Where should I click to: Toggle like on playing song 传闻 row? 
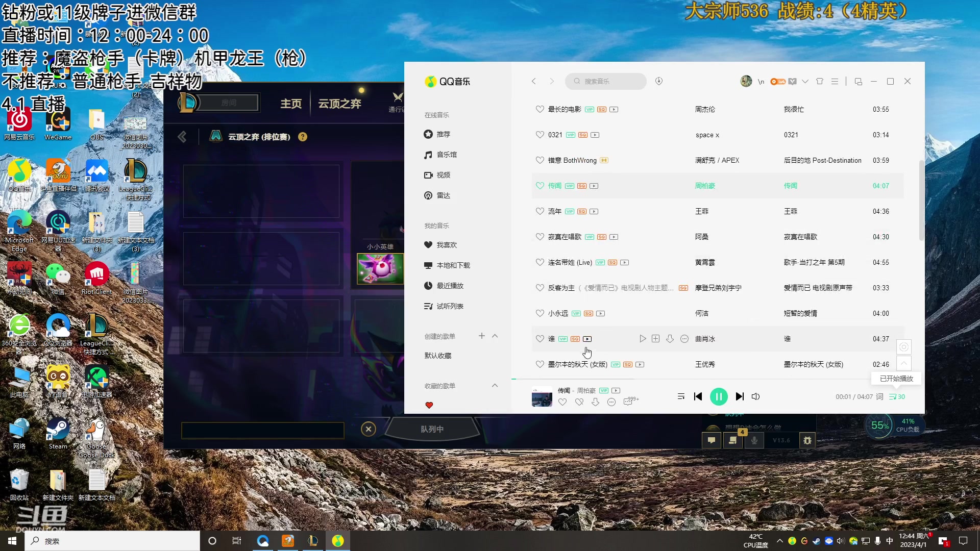540,186
